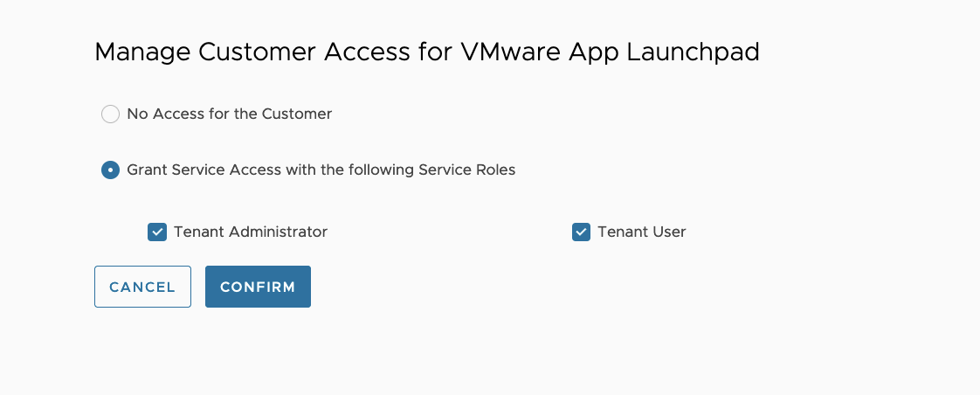Select the No Access for the Customer radio button
Image resolution: width=980 pixels, height=395 pixels.
point(110,114)
